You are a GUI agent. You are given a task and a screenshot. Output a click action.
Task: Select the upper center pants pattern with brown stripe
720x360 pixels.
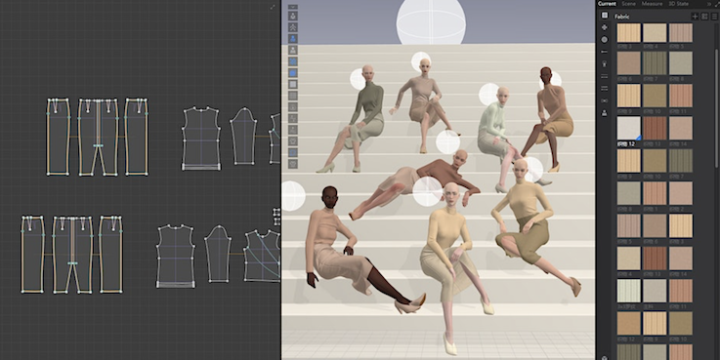(x=98, y=137)
